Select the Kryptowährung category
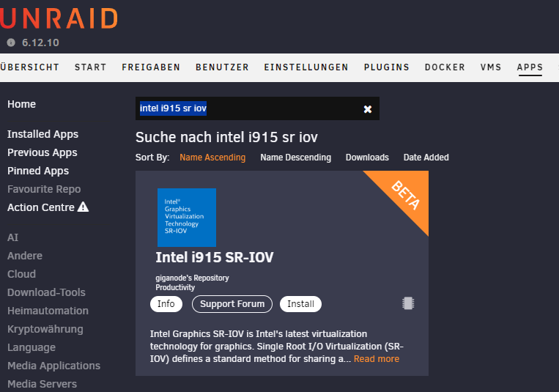 pyautogui.click(x=45, y=329)
